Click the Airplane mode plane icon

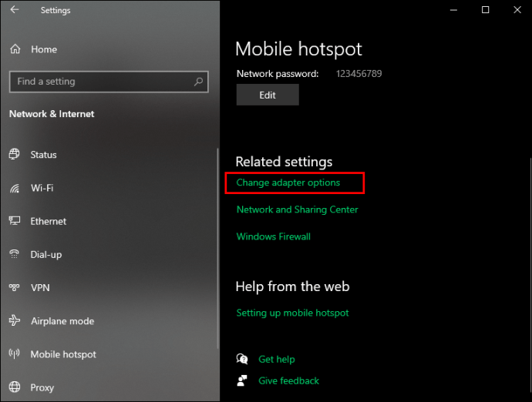point(14,320)
